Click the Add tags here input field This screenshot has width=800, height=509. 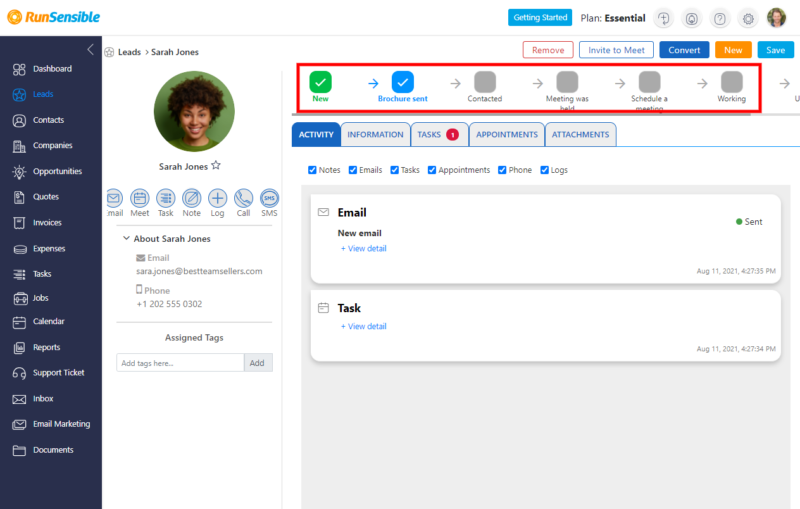point(180,363)
